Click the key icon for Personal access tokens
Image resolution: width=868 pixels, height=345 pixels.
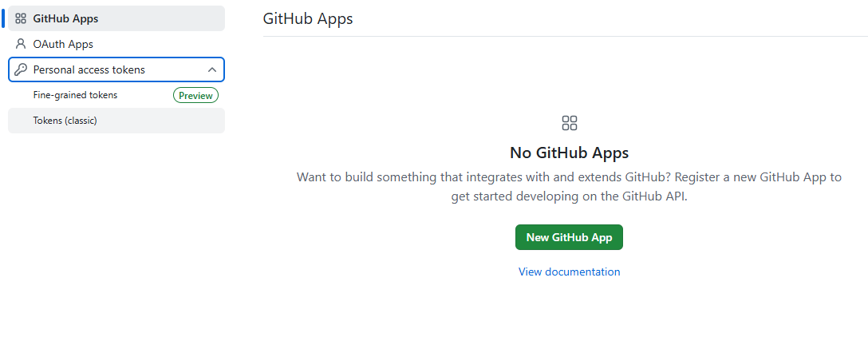[21, 69]
